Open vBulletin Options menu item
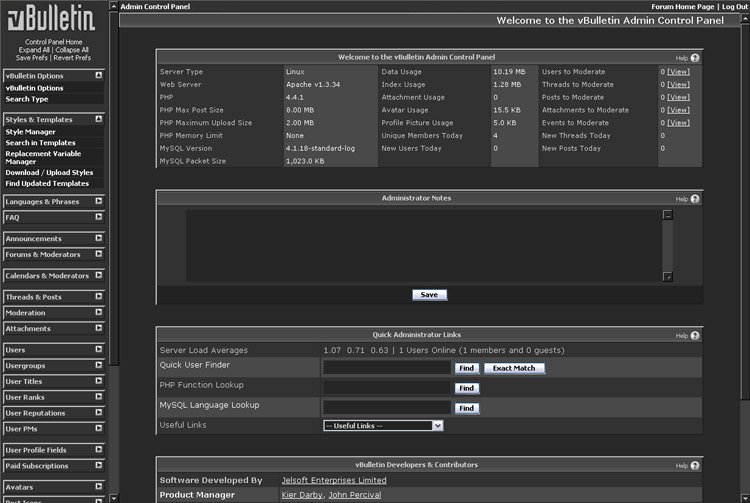Image resolution: width=750 pixels, height=503 pixels. [34, 88]
